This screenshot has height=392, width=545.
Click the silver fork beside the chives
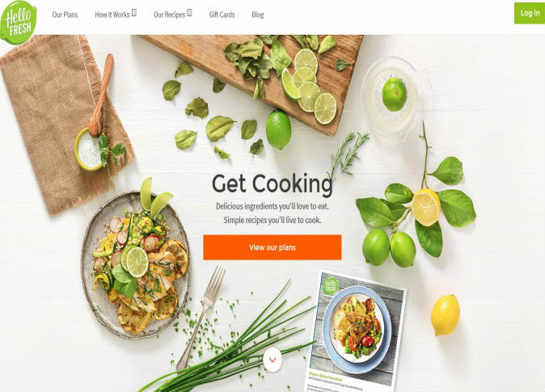point(201,318)
